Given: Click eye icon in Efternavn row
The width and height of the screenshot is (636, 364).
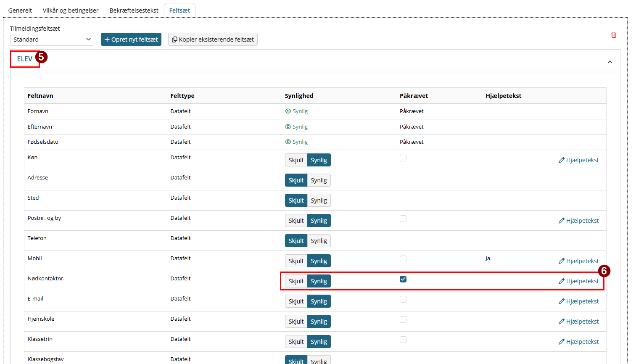Looking at the screenshot, I should pos(288,127).
